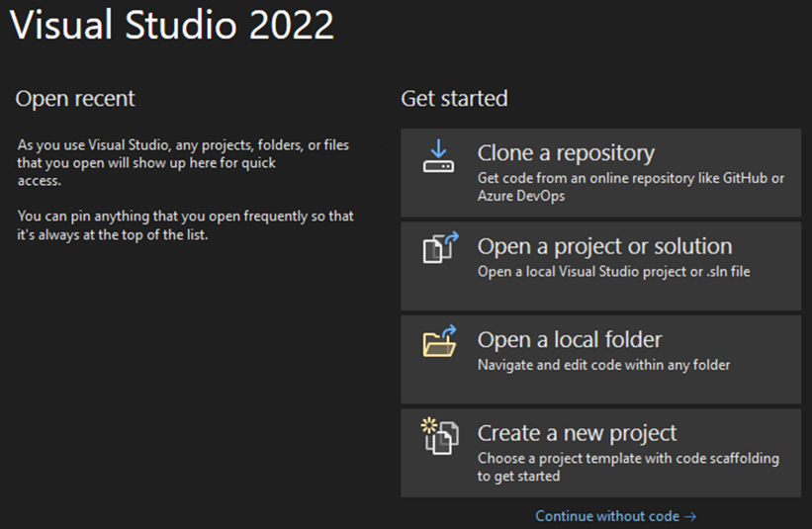Click 'Choose a project template' description text
Screen dimensions: 812x529
(628, 467)
